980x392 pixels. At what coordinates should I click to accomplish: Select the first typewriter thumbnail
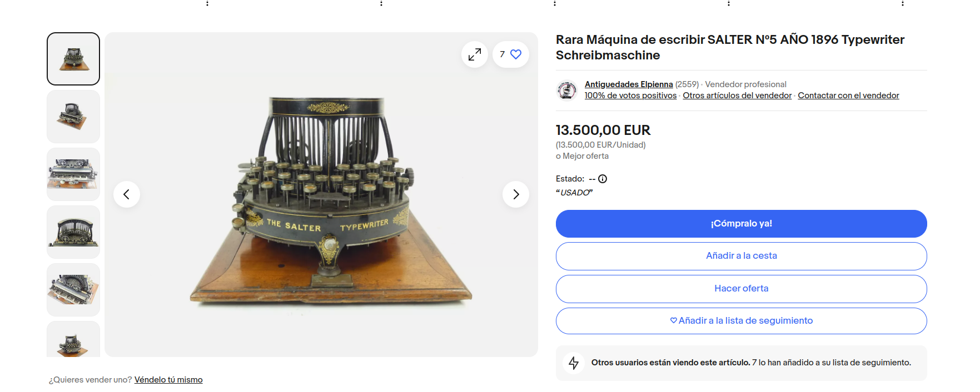coord(73,59)
